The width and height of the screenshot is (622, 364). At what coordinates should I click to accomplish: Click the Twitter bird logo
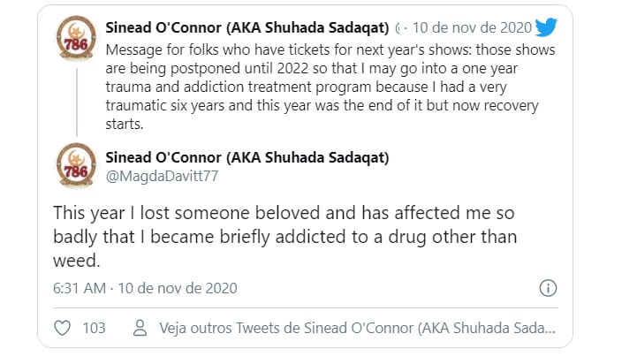(x=546, y=27)
